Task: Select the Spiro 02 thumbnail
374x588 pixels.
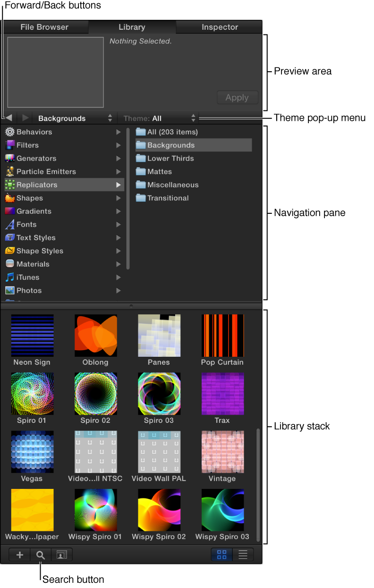Action: pyautogui.click(x=95, y=394)
